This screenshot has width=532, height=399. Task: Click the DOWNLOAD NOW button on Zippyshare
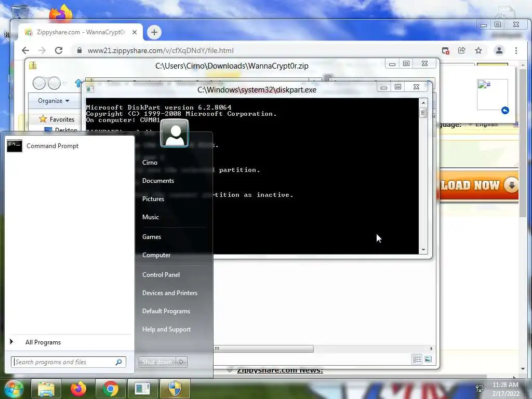pos(479,185)
